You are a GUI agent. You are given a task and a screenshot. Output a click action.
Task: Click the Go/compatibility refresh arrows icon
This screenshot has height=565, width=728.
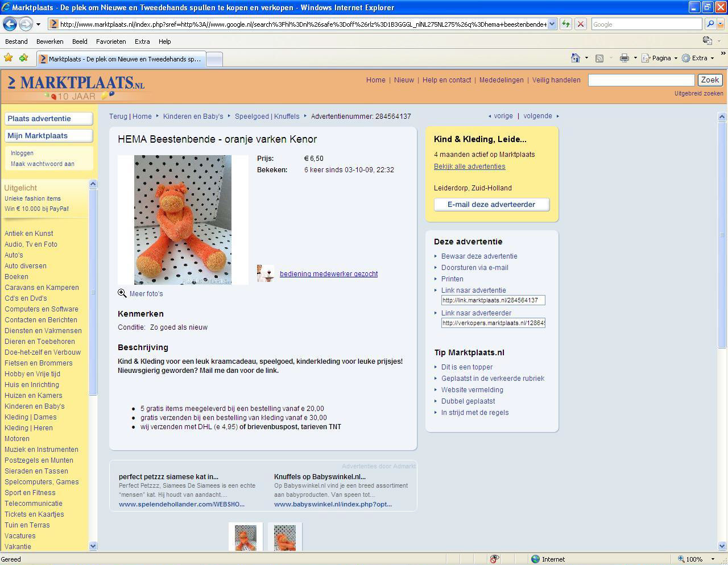pyautogui.click(x=566, y=24)
